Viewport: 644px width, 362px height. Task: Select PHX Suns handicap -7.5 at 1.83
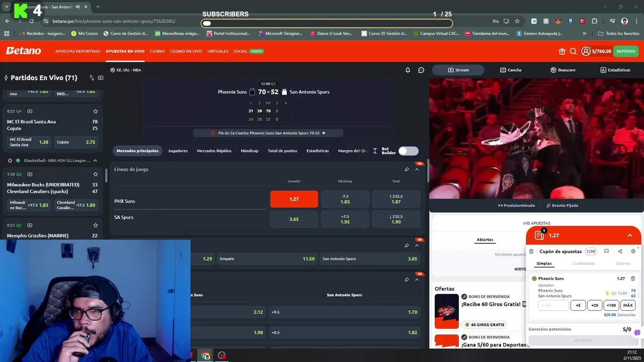click(x=345, y=199)
